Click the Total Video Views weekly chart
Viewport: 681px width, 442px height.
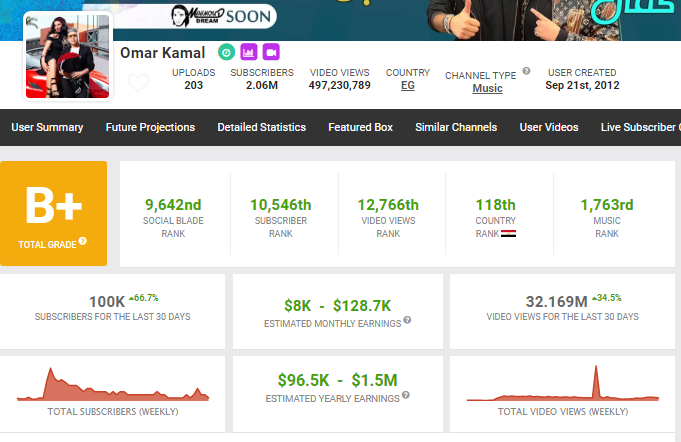(x=563, y=385)
